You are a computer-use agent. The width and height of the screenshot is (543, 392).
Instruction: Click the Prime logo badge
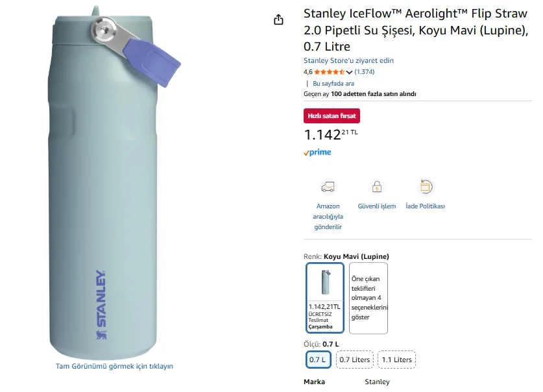click(x=317, y=153)
